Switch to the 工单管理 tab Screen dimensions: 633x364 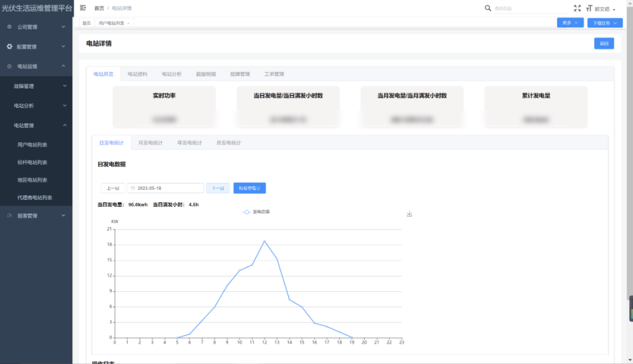click(274, 74)
